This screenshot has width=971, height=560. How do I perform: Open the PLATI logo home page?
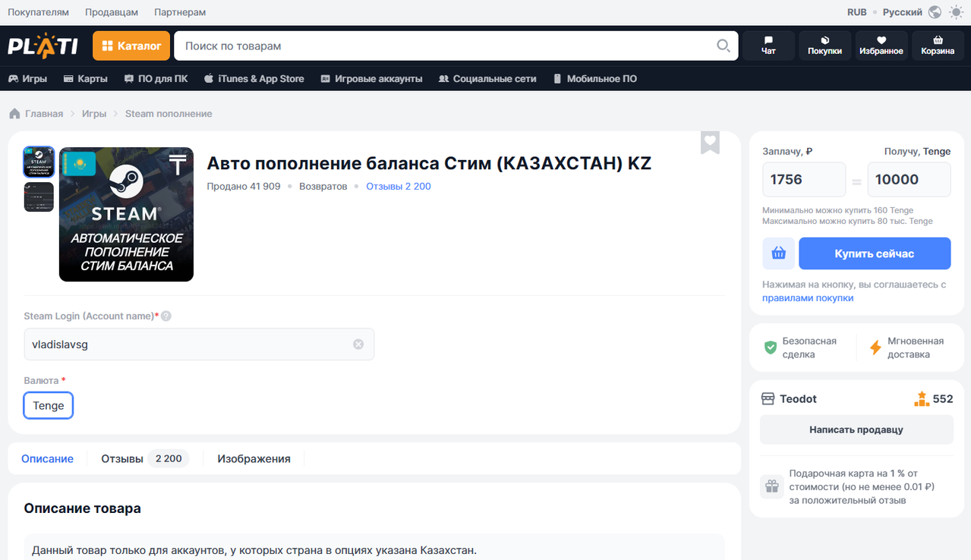coord(43,46)
